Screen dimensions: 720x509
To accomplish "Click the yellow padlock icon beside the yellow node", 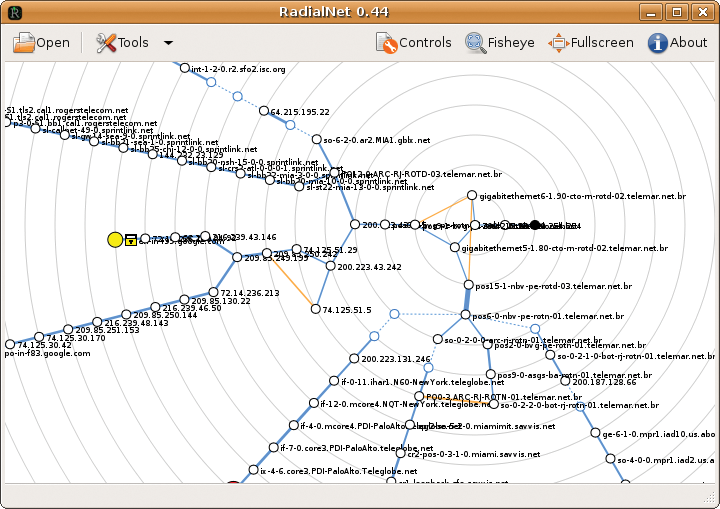I will pos(131,239).
